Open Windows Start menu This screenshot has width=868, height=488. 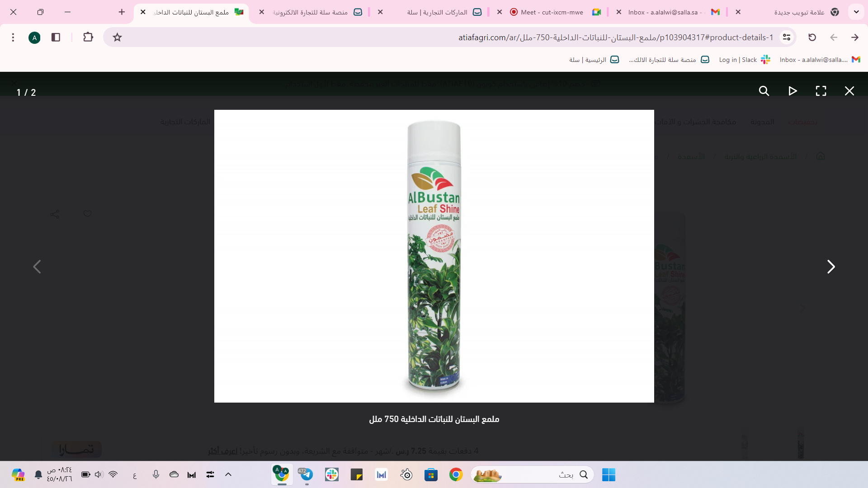point(609,474)
